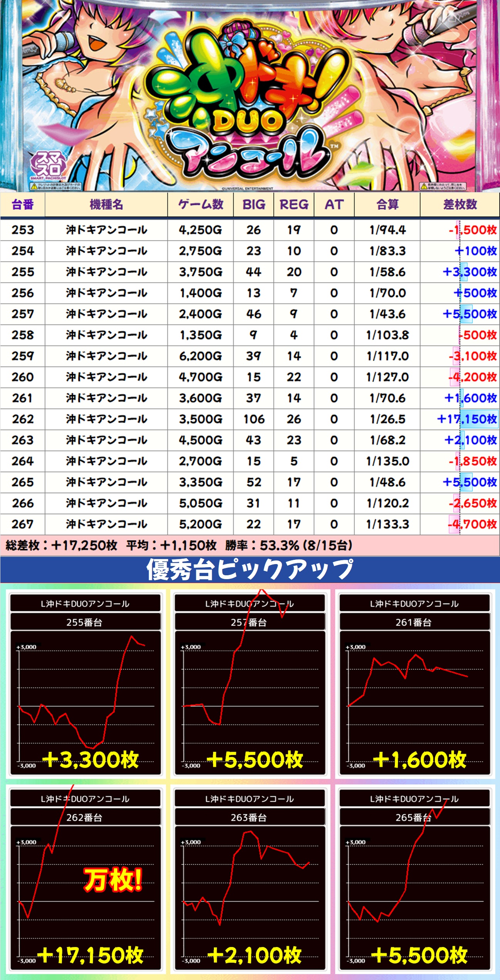
Task: Click the +17,150枚 cell in row 262
Action: tap(467, 419)
